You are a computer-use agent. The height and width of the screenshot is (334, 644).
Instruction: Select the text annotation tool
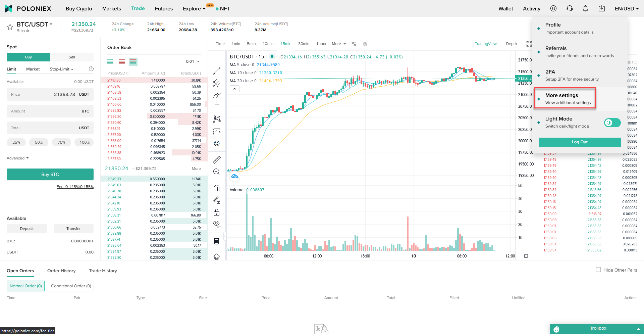(x=217, y=107)
